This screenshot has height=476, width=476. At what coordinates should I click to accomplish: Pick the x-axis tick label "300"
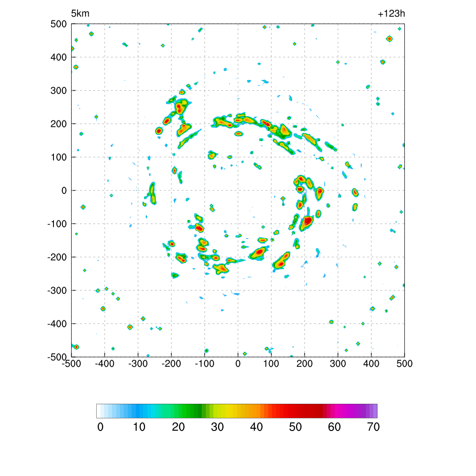click(x=338, y=364)
